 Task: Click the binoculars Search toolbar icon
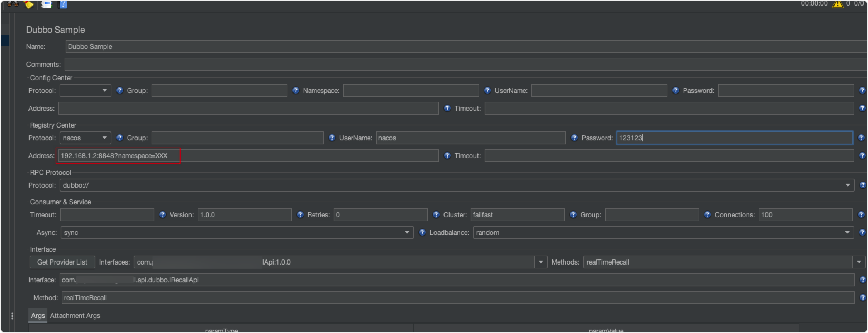13,4
